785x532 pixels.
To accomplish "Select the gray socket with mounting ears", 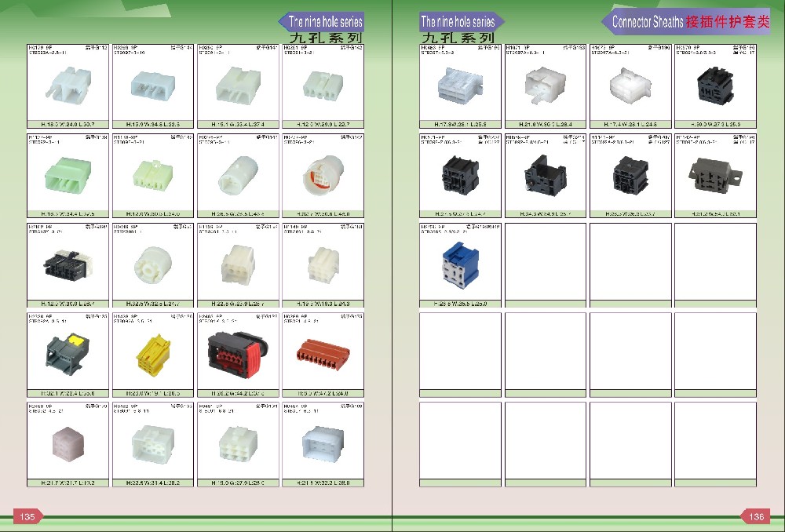I will pos(715,176).
